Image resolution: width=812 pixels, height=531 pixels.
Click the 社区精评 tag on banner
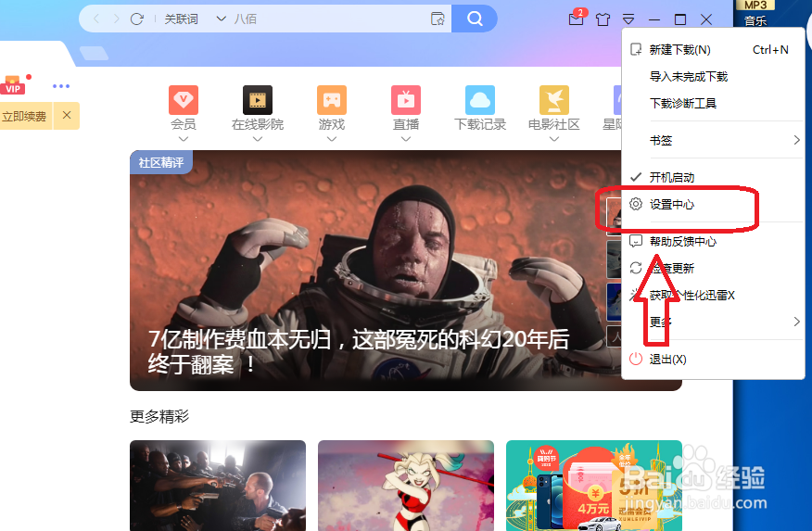161,162
